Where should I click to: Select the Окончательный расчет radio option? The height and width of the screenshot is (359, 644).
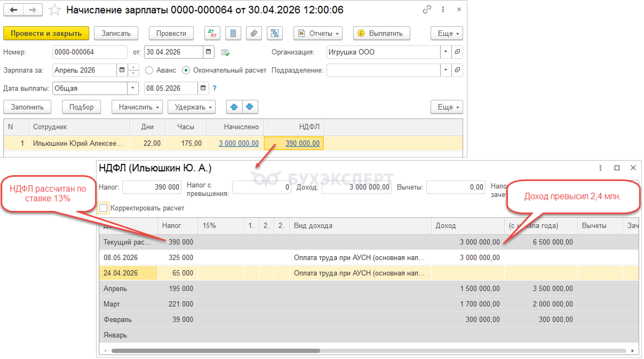click(x=186, y=70)
